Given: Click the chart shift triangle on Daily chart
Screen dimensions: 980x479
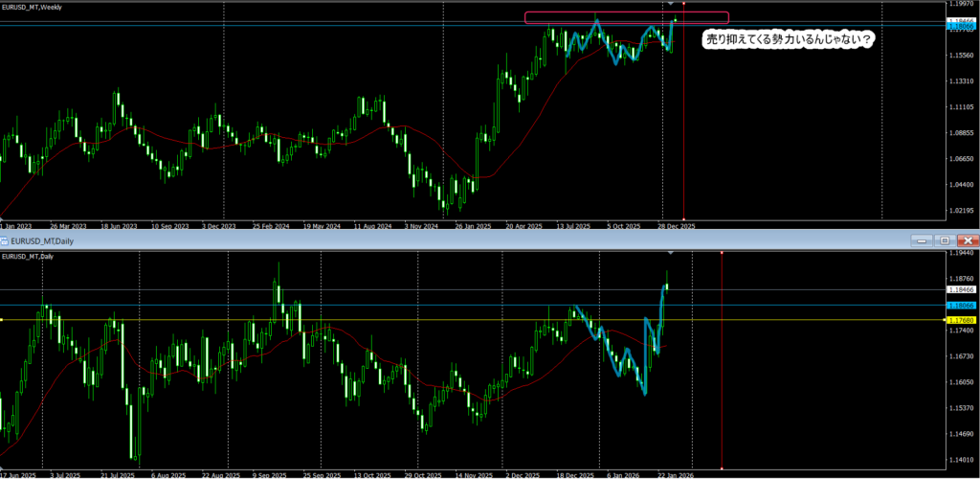Looking at the screenshot, I should point(670,252).
